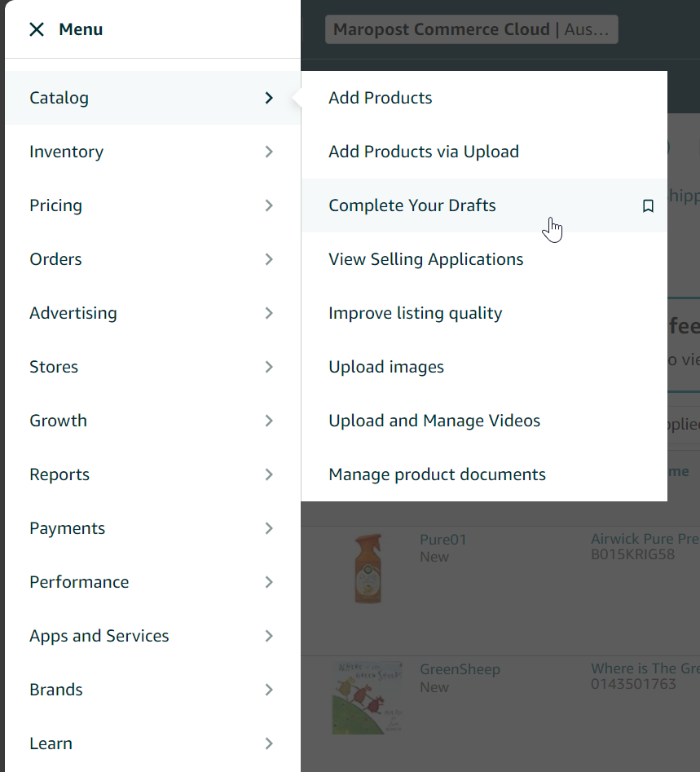The height and width of the screenshot is (772, 700).
Task: Click the Pure01 SKU text
Action: coord(443,540)
